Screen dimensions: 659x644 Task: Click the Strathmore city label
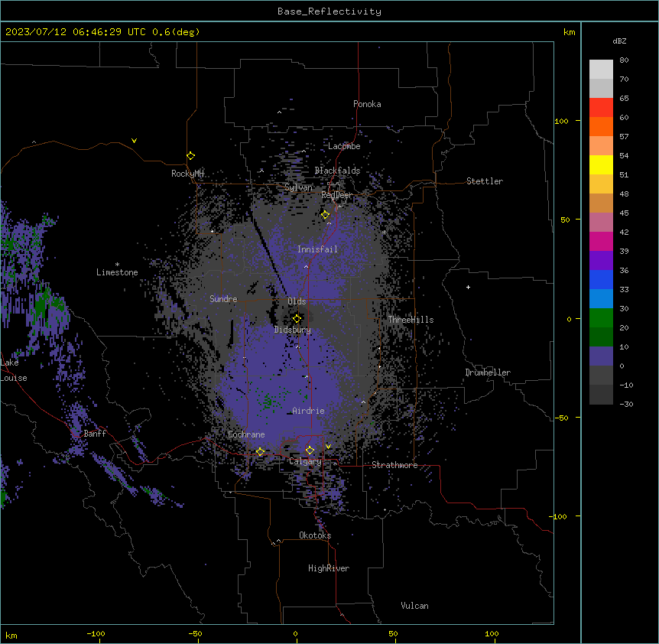tap(394, 465)
